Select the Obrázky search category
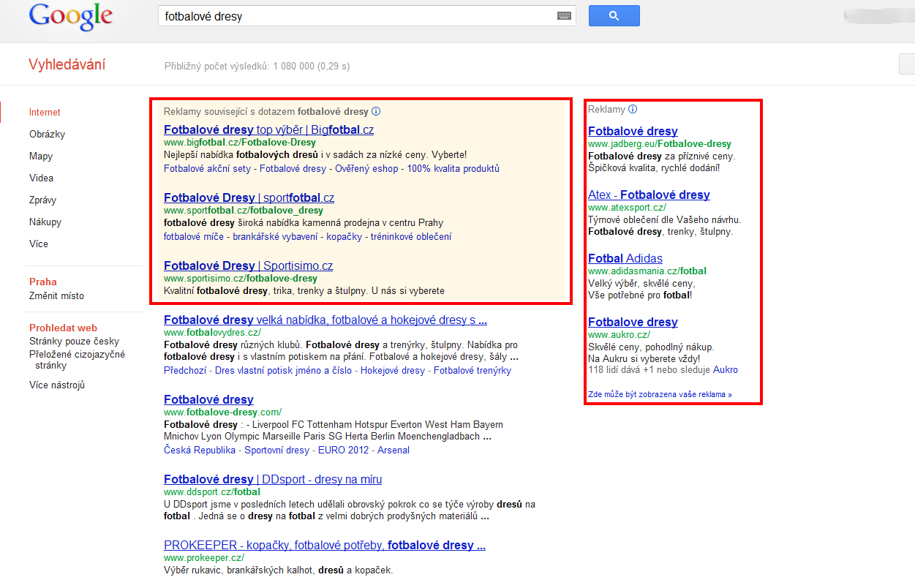 coord(47,135)
